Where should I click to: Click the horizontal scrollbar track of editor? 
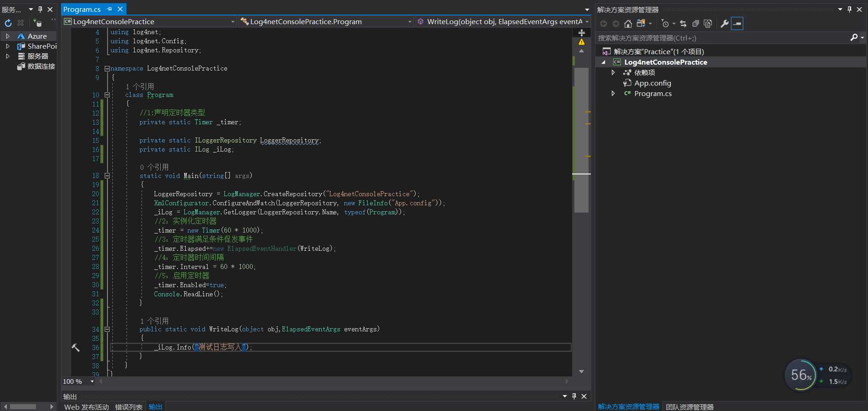(334, 381)
